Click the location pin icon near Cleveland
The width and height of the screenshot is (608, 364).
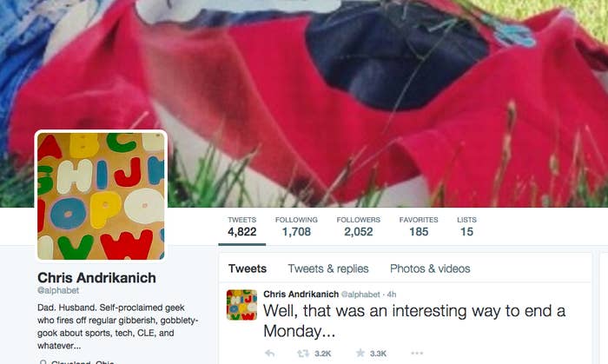point(43,362)
